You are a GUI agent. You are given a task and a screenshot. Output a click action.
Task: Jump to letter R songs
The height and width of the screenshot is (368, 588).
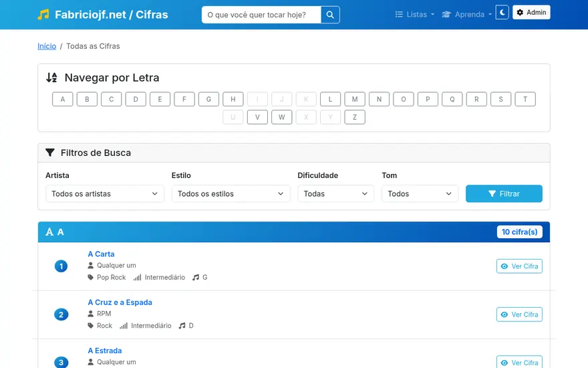tap(476, 99)
